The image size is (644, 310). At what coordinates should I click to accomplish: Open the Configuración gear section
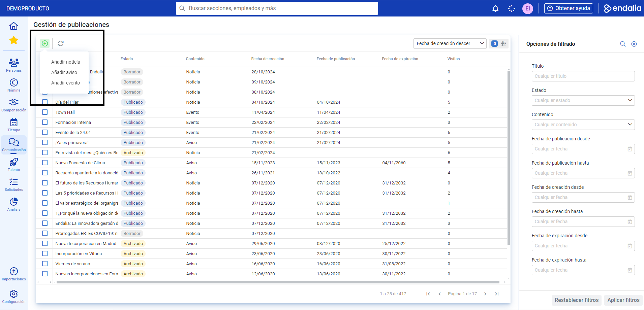click(14, 297)
